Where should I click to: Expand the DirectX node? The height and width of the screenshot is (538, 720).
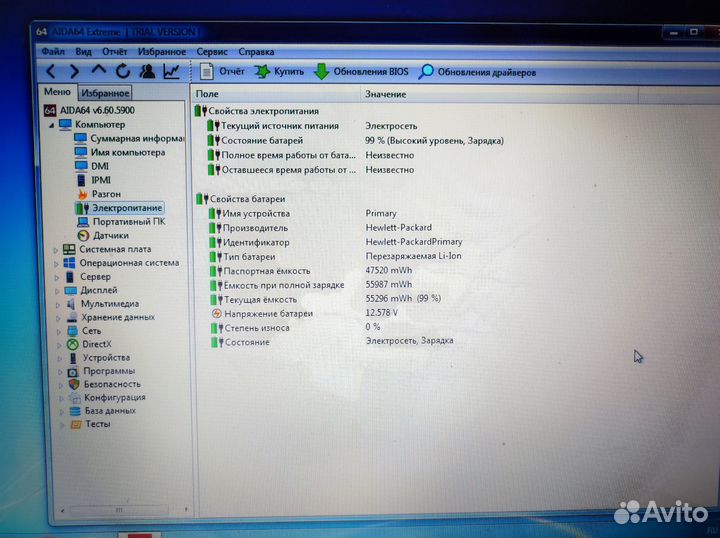click(x=60, y=345)
